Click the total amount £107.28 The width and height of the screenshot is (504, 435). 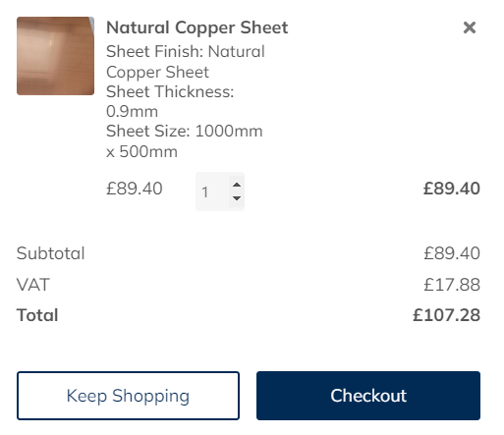[446, 315]
